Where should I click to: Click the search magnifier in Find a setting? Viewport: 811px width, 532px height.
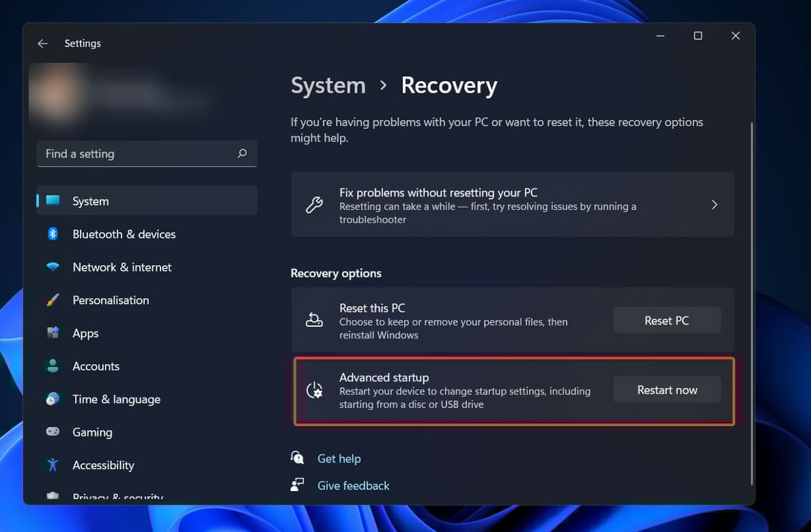[x=242, y=153]
